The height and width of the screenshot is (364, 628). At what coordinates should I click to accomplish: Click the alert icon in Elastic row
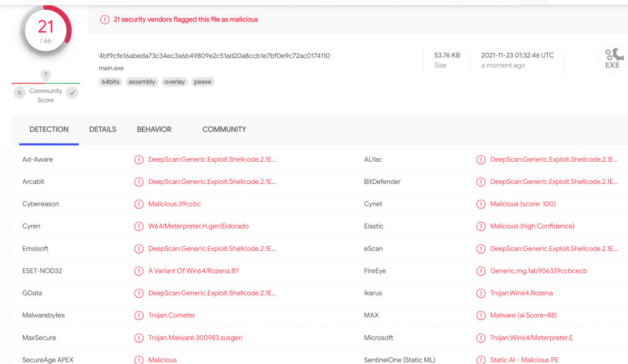point(481,226)
